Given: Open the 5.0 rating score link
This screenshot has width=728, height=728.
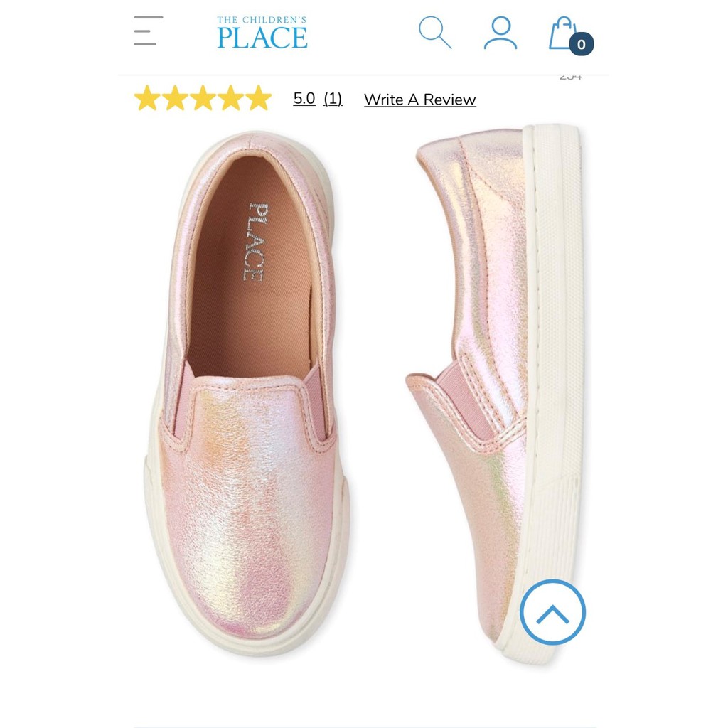Looking at the screenshot, I should (304, 98).
